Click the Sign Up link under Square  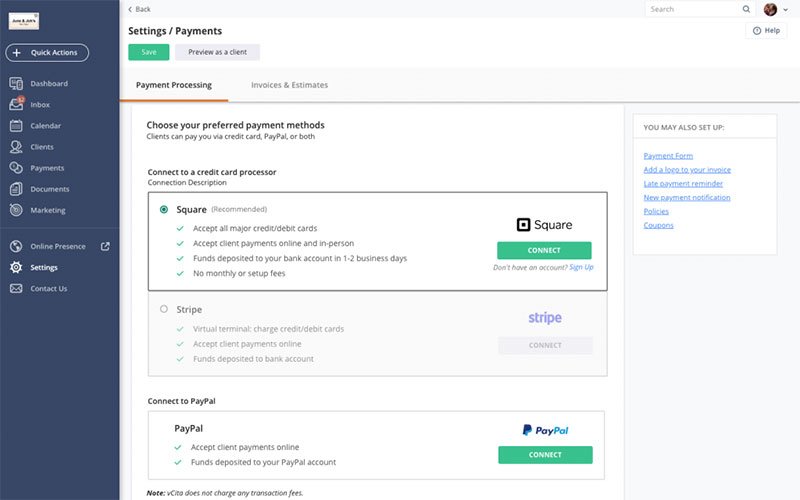coord(581,267)
